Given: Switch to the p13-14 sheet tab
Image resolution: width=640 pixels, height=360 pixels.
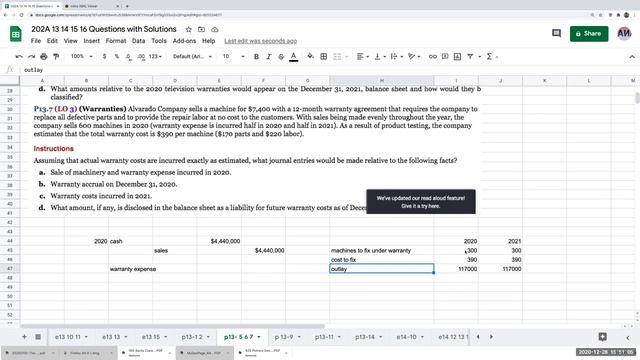Looking at the screenshot, I should pos(368,337).
